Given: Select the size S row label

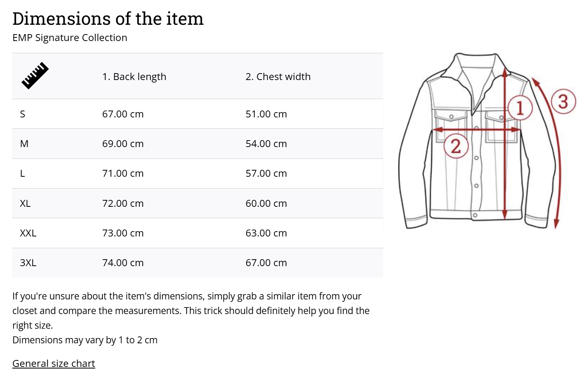Looking at the screenshot, I should (23, 114).
